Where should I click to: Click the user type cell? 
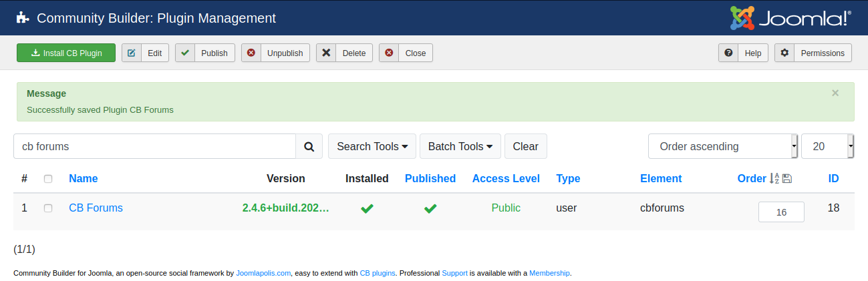(566, 208)
